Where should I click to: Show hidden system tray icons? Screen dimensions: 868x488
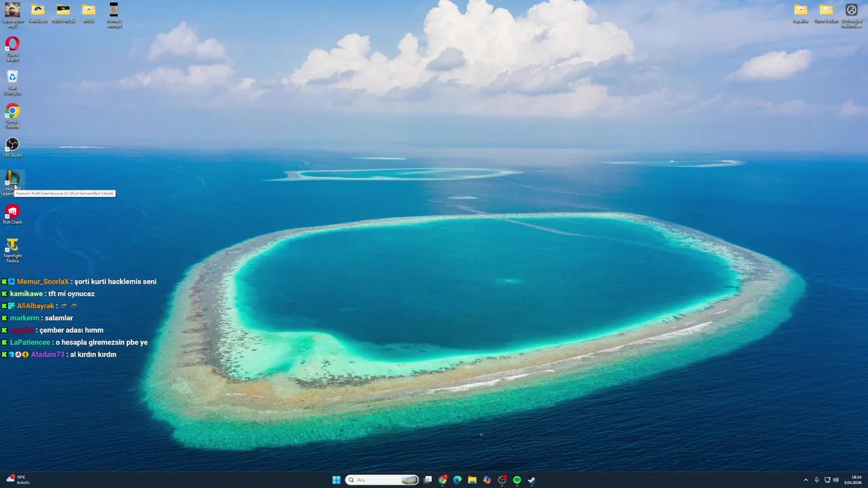(x=806, y=480)
